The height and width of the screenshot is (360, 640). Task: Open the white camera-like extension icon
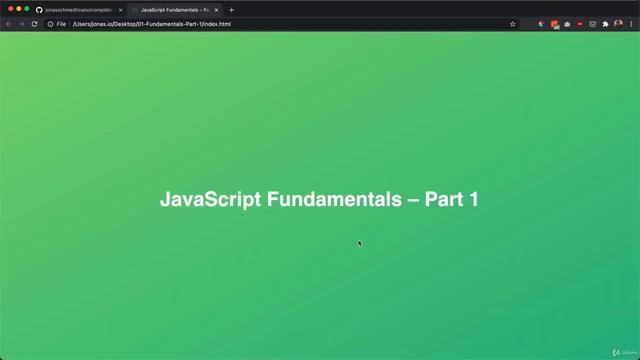click(567, 24)
